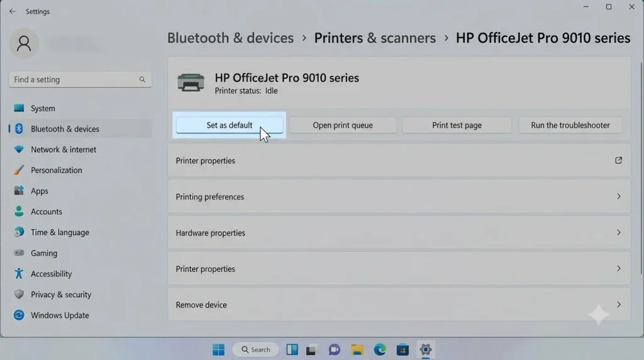Open System settings in the sidebar

80,108
